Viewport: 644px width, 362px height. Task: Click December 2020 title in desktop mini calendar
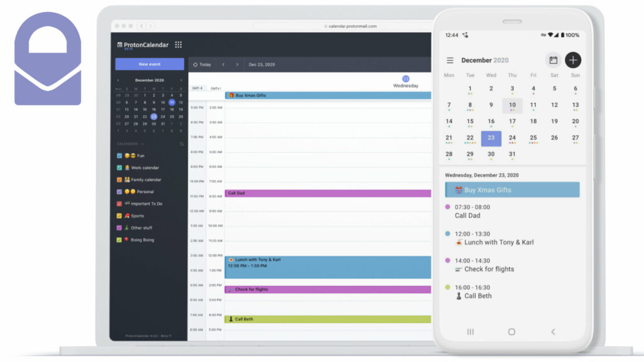click(x=150, y=80)
